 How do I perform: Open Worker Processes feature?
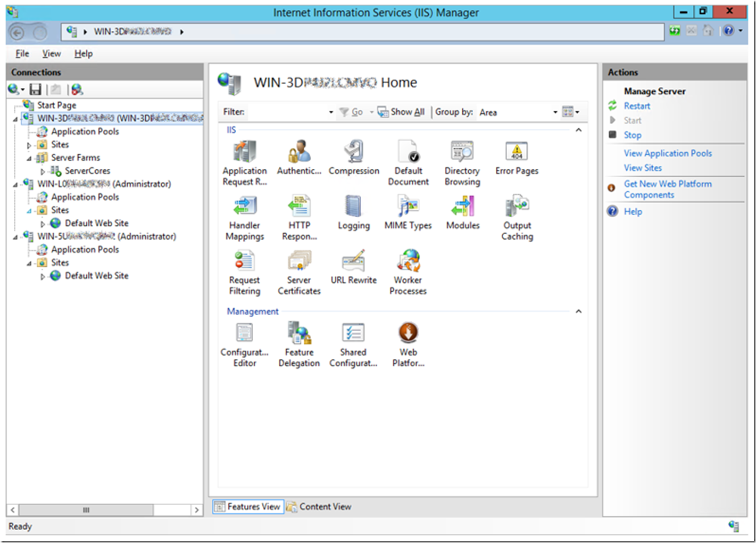pos(408,273)
